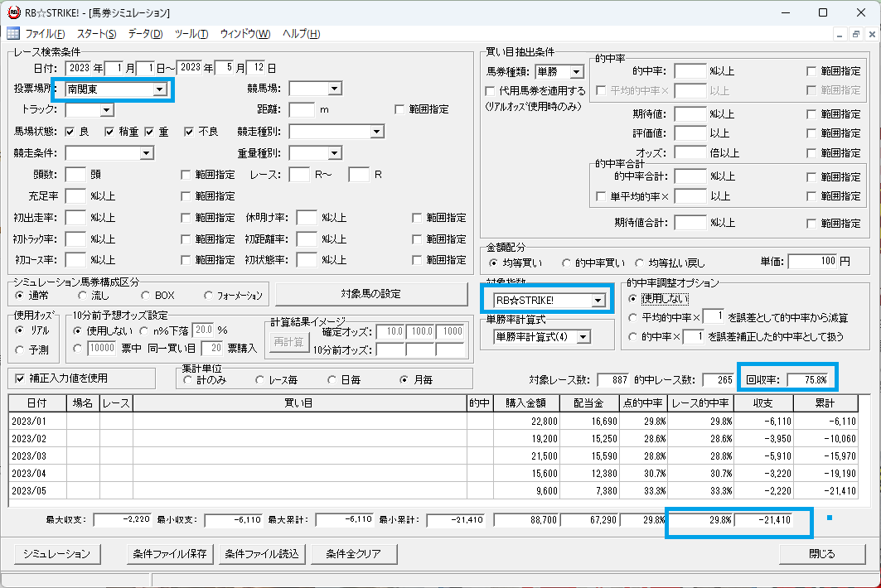Select the 2023/01 result row
This screenshot has width=881, height=588.
coord(433,422)
